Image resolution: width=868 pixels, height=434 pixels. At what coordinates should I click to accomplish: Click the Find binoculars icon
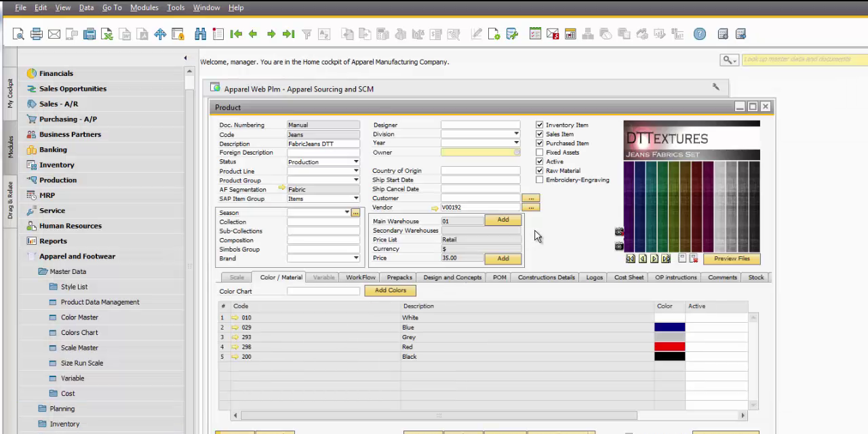pos(200,34)
